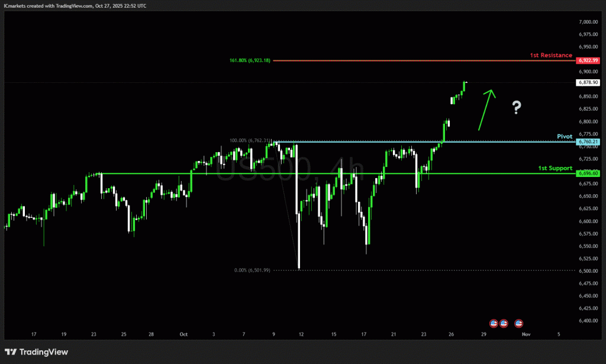
Task: Click the "1st Support" text label
Action: tap(555, 168)
